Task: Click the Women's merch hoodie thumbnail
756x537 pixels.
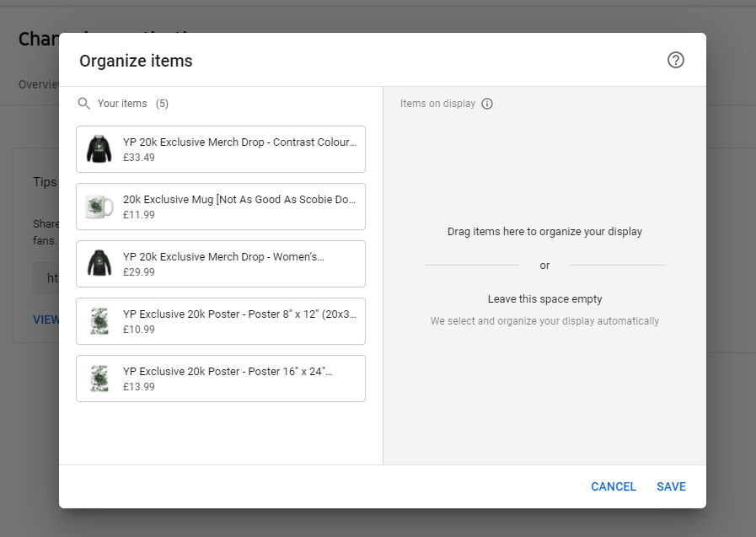Action: (x=99, y=264)
